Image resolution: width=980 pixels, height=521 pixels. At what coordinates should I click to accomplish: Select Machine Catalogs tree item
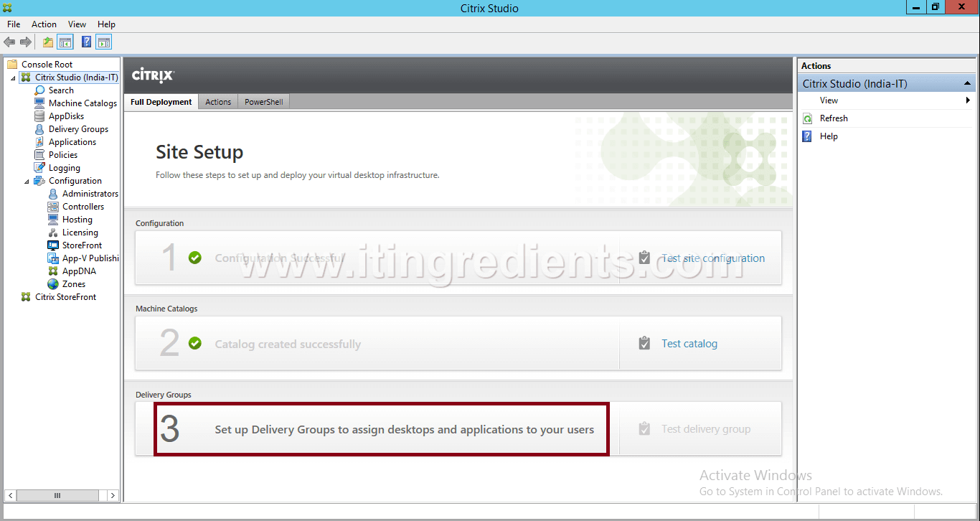83,103
